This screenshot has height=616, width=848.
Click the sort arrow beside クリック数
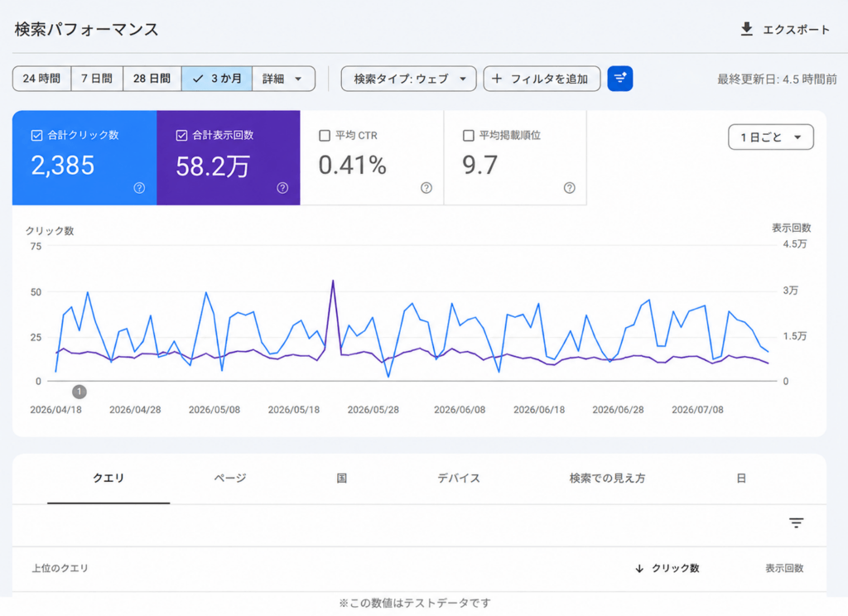(638, 569)
